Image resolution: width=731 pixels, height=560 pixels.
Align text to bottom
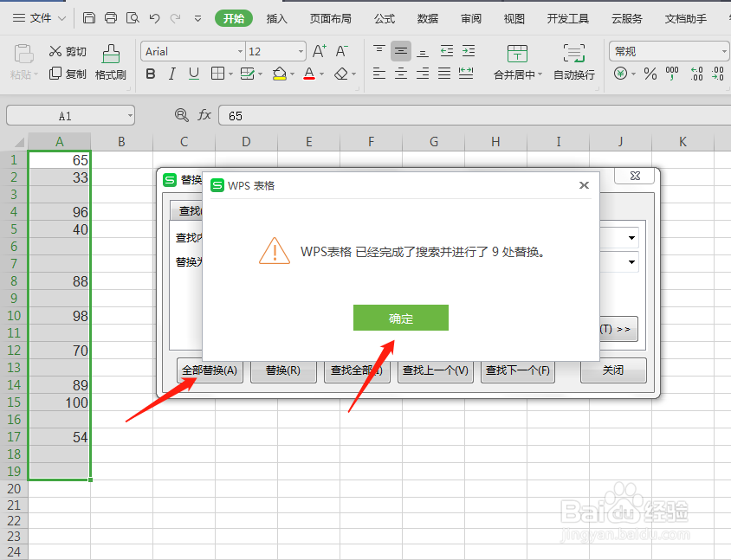(423, 52)
